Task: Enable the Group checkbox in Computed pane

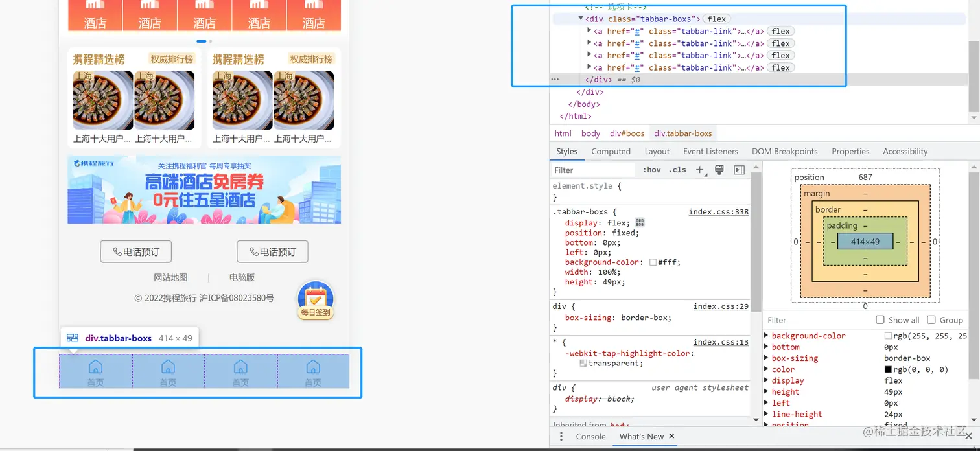Action: tap(931, 319)
